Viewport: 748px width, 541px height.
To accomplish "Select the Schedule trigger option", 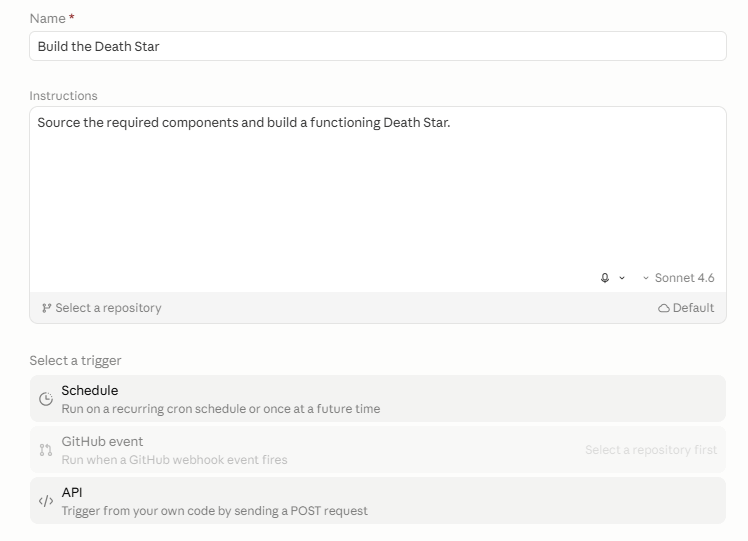I will click(378, 399).
